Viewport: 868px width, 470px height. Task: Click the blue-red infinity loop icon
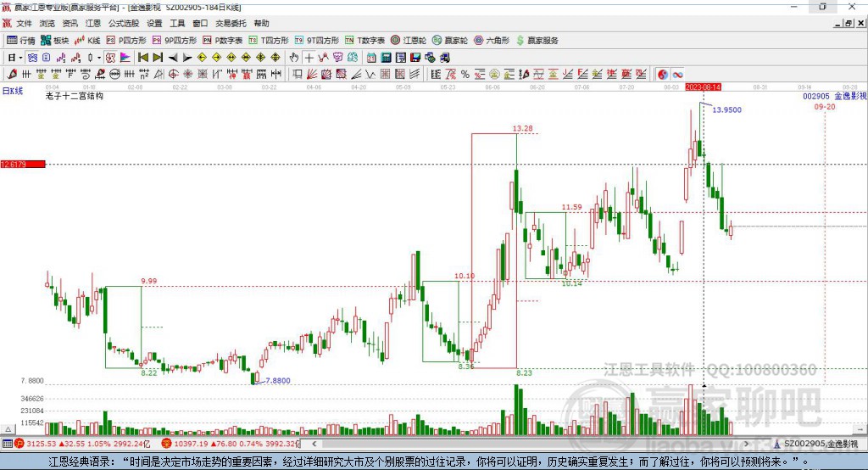[677, 75]
